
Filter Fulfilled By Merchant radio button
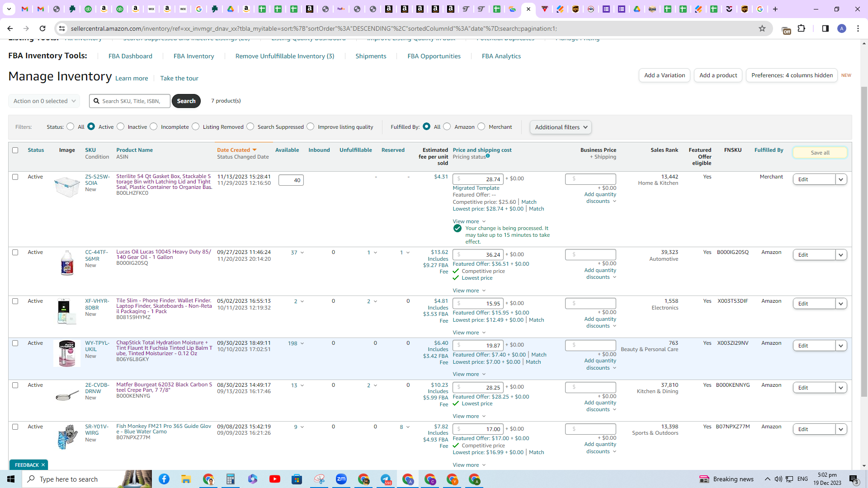[x=481, y=127]
